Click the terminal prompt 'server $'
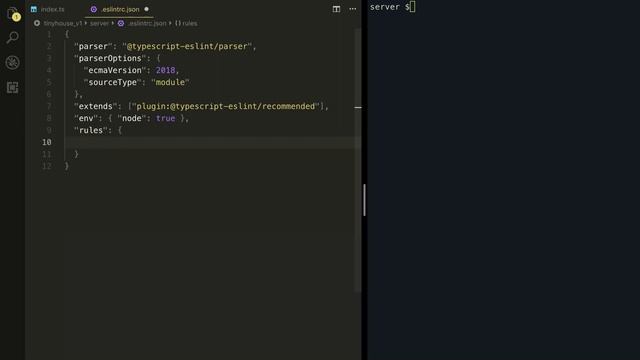 [390, 7]
